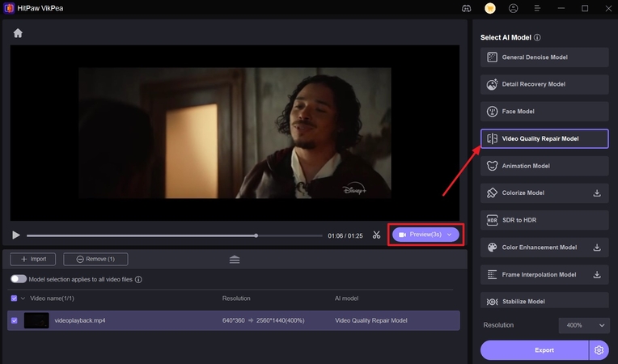
Task: Open the user account profile icon
Action: tap(513, 8)
